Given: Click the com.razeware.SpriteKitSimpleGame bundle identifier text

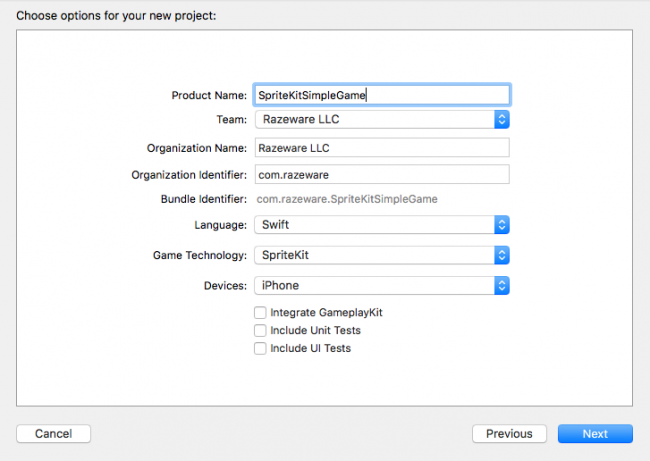Looking at the screenshot, I should coord(347,199).
